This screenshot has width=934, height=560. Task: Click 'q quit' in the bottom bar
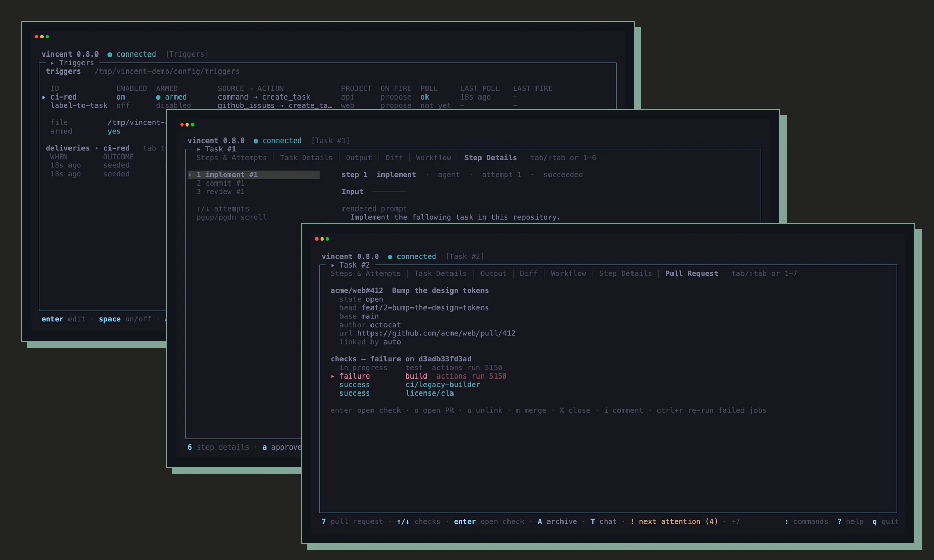coord(885,521)
